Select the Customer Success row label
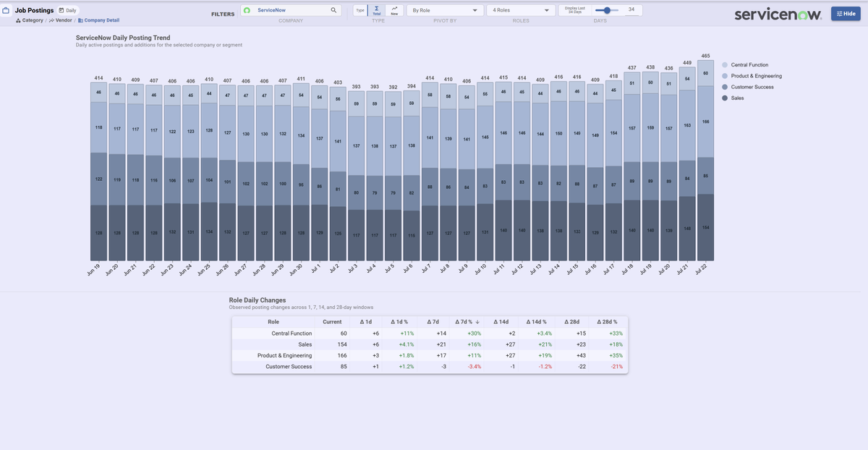Screen dimensions: 868x450 click(289, 367)
